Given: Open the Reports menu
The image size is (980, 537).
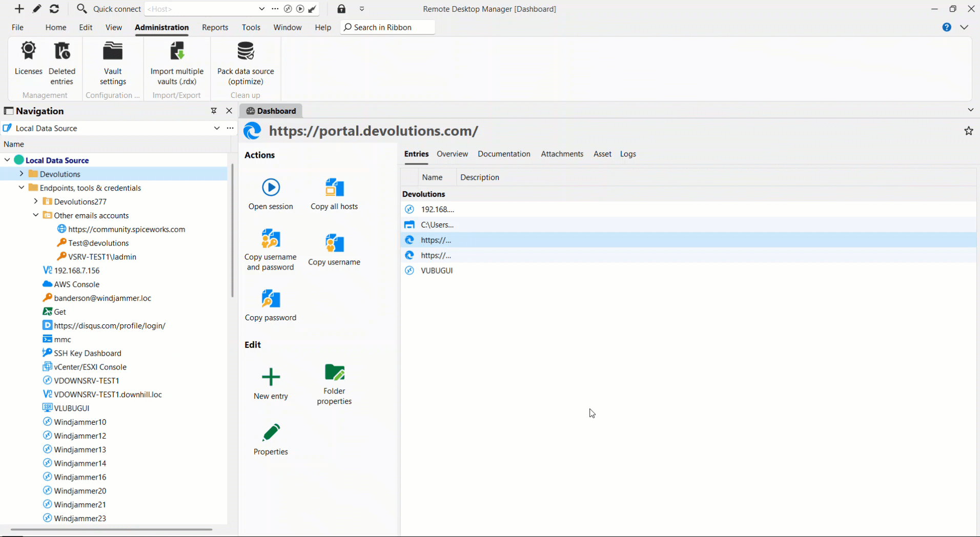Looking at the screenshot, I should point(215,27).
